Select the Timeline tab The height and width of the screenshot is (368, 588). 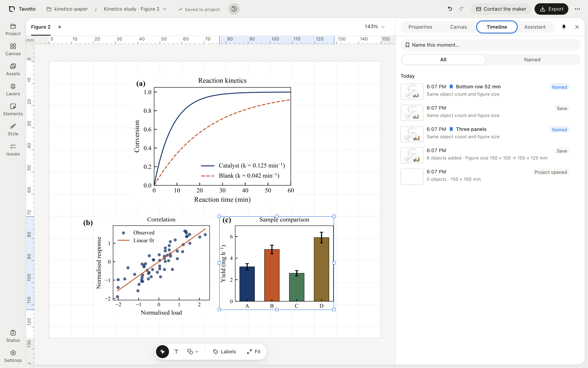(497, 27)
